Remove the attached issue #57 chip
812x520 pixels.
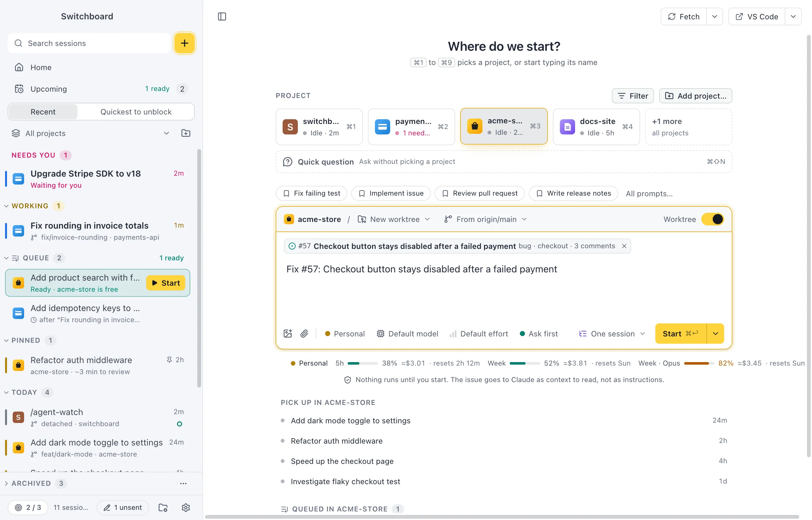(x=624, y=246)
